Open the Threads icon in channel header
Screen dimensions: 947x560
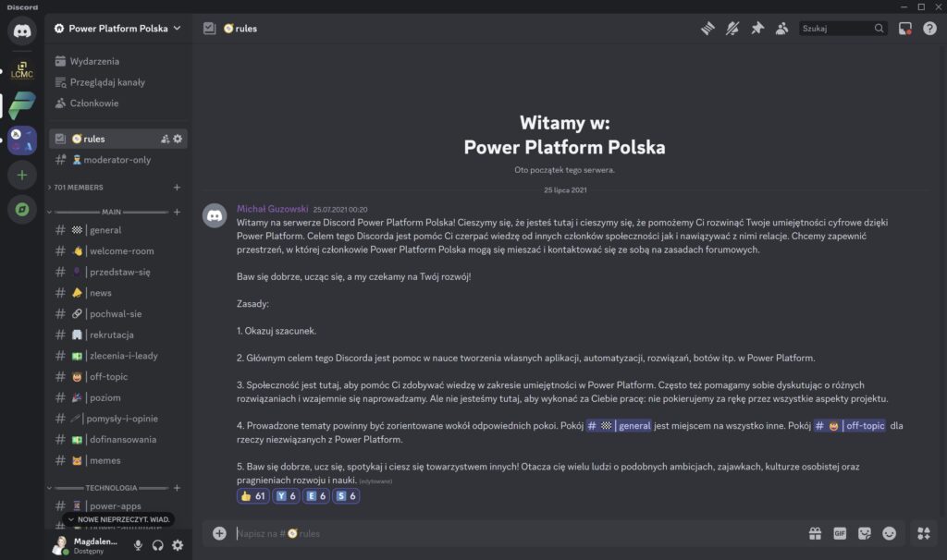(x=707, y=29)
